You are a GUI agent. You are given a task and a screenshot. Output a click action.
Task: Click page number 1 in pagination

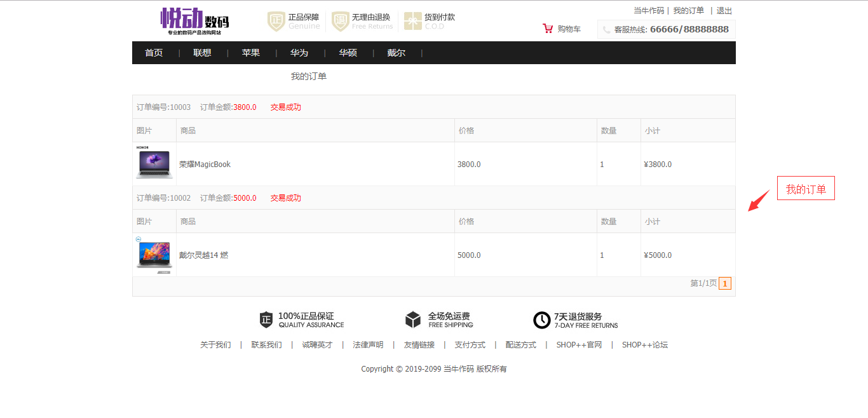725,283
